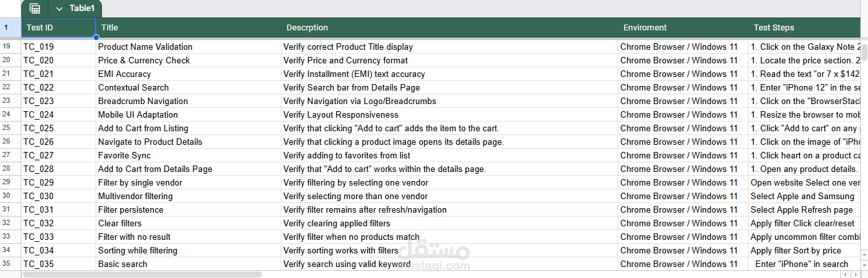This screenshot has width=868, height=278.
Task: Click the table grid icon beside Table1
Action: 35,8
